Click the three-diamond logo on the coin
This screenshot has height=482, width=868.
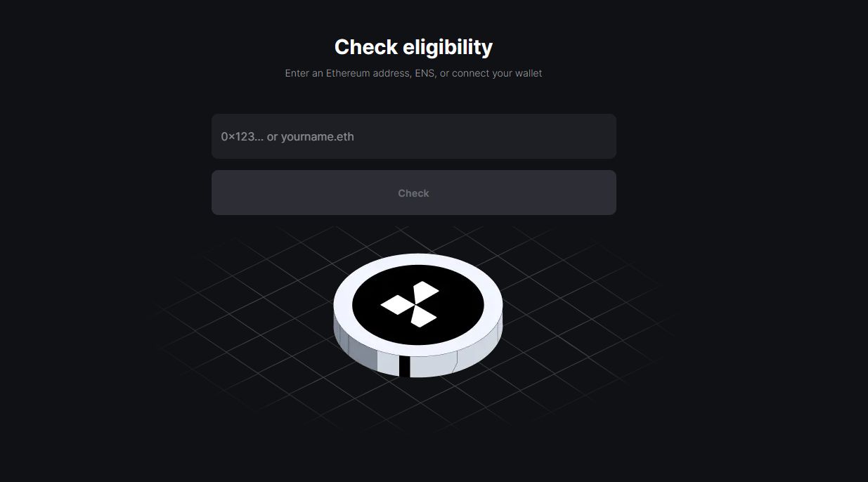point(411,304)
